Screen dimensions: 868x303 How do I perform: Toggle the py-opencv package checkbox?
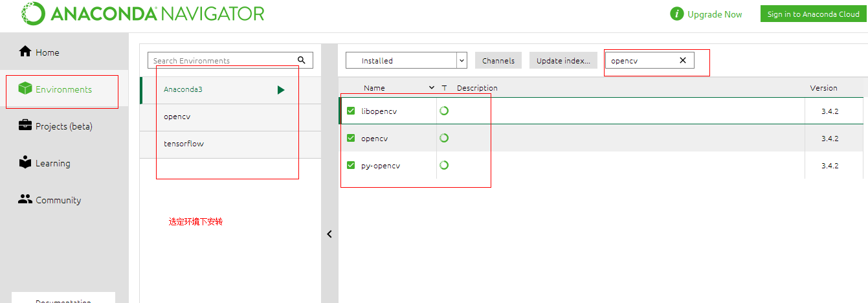pyautogui.click(x=351, y=165)
